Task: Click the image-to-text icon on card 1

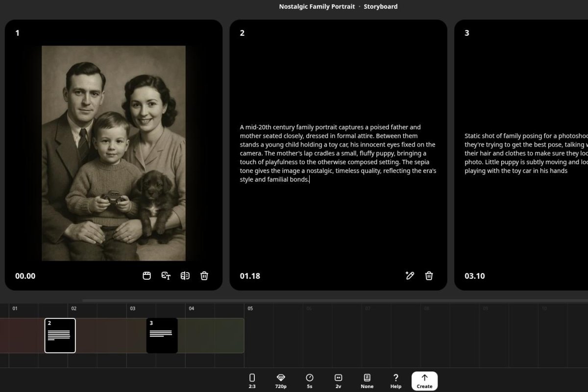Action: point(166,276)
